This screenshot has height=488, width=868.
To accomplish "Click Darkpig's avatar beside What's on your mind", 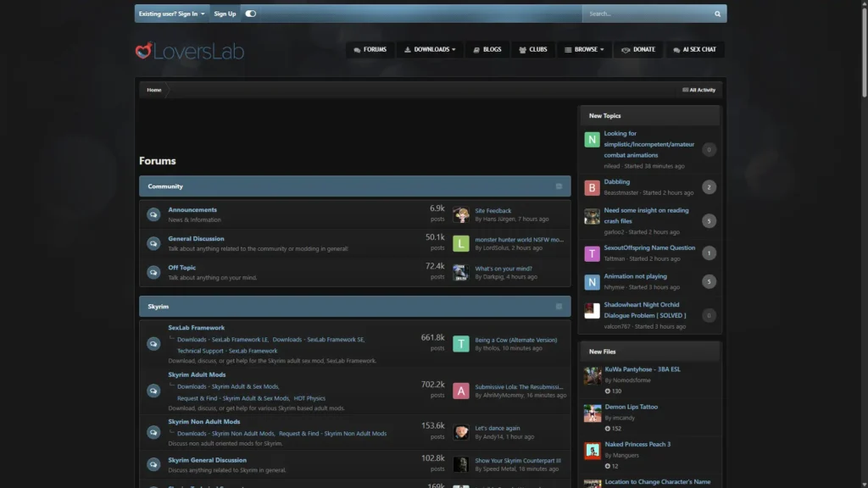I will tap(460, 272).
